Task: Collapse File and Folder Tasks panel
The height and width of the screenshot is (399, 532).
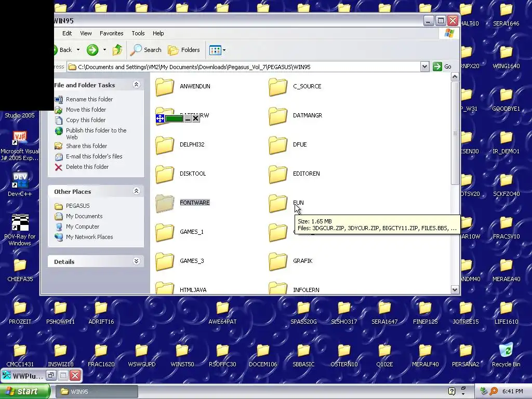Action: pyautogui.click(x=137, y=85)
